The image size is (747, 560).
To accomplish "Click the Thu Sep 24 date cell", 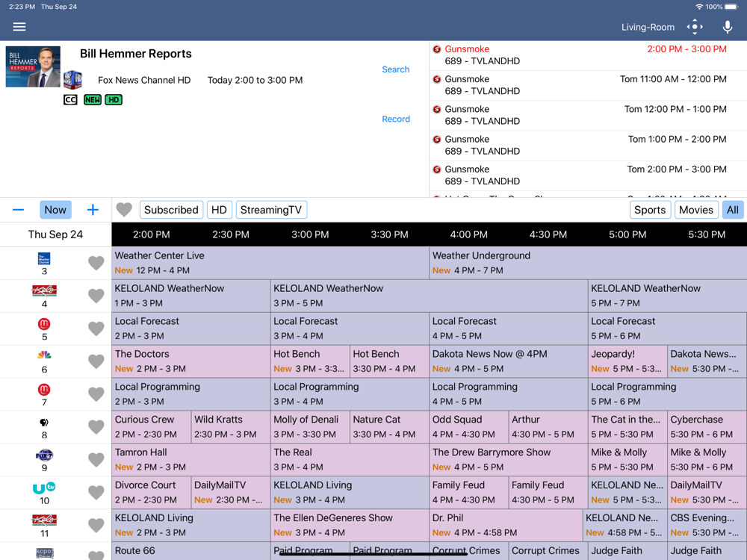I will click(x=56, y=234).
